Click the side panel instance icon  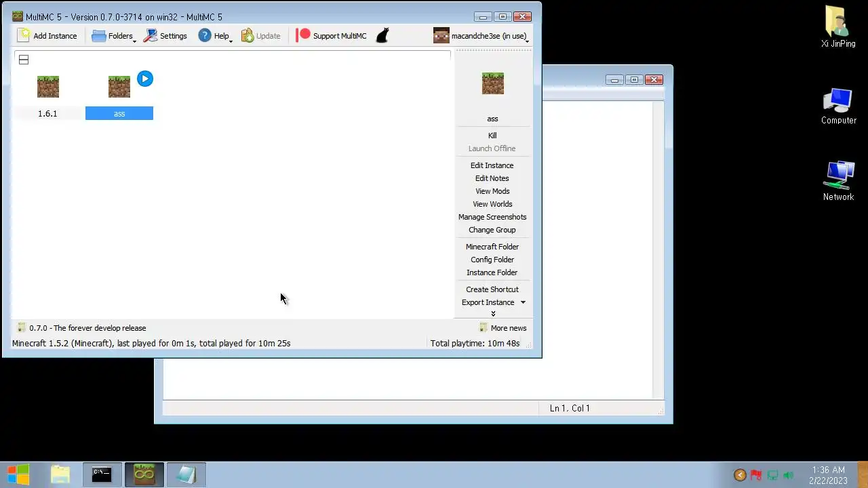pos(493,83)
